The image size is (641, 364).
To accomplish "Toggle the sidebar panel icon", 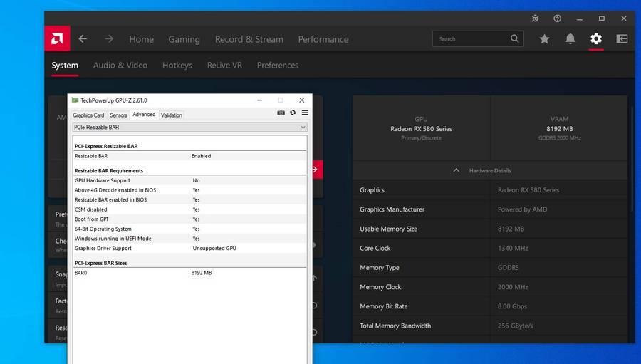I will [622, 39].
